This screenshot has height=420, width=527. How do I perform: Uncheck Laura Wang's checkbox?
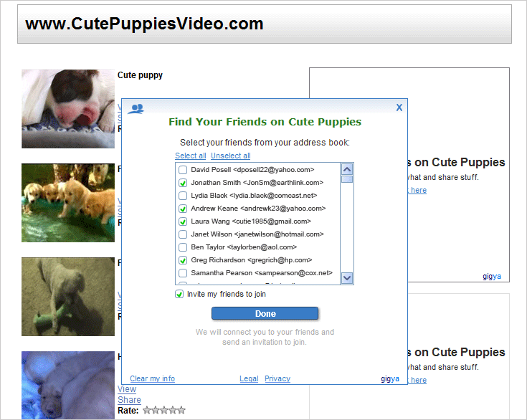click(183, 221)
